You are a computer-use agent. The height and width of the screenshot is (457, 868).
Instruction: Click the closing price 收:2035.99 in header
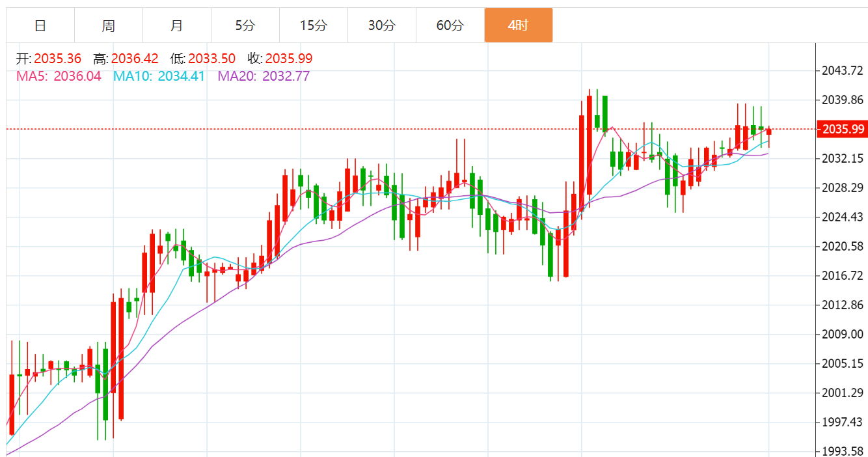coord(280,59)
